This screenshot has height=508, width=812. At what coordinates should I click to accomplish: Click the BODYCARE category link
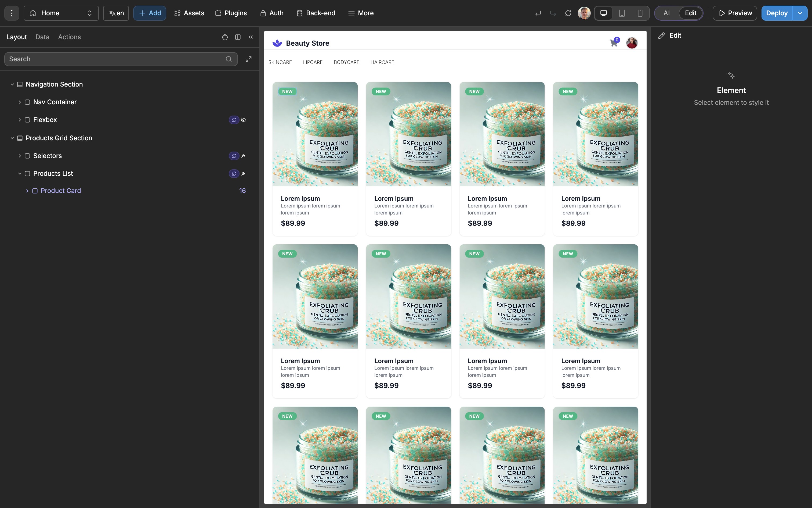point(346,62)
